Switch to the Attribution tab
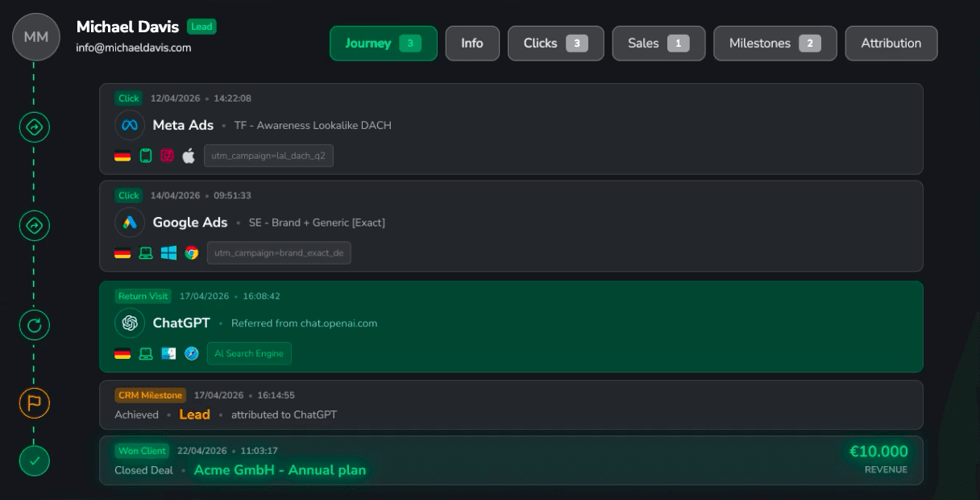 (x=891, y=44)
